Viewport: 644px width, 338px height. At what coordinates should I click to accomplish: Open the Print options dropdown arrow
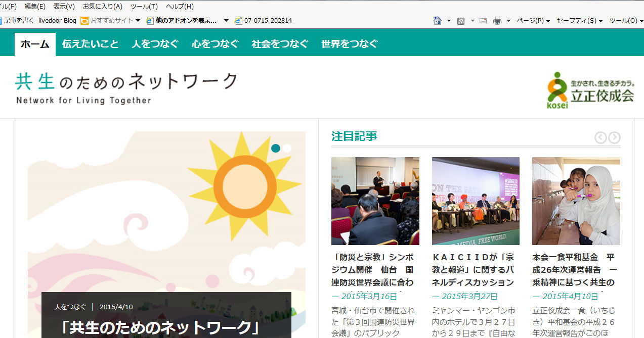tap(508, 21)
